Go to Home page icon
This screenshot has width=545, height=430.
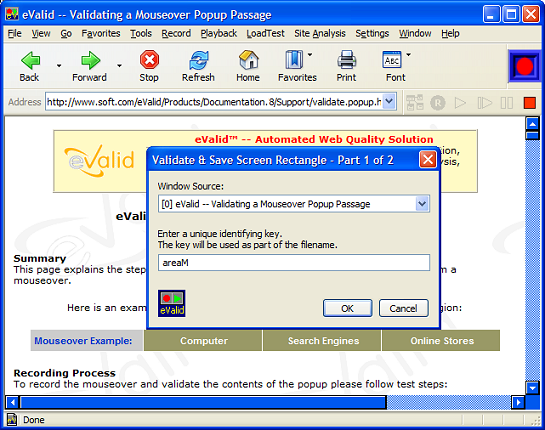[x=249, y=59]
